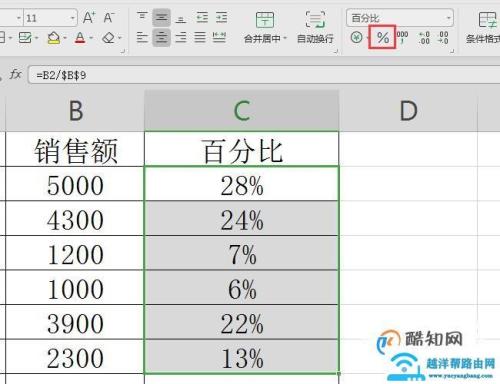Apply yellow fill color
Screen dimensions: 500x384
click(x=54, y=38)
